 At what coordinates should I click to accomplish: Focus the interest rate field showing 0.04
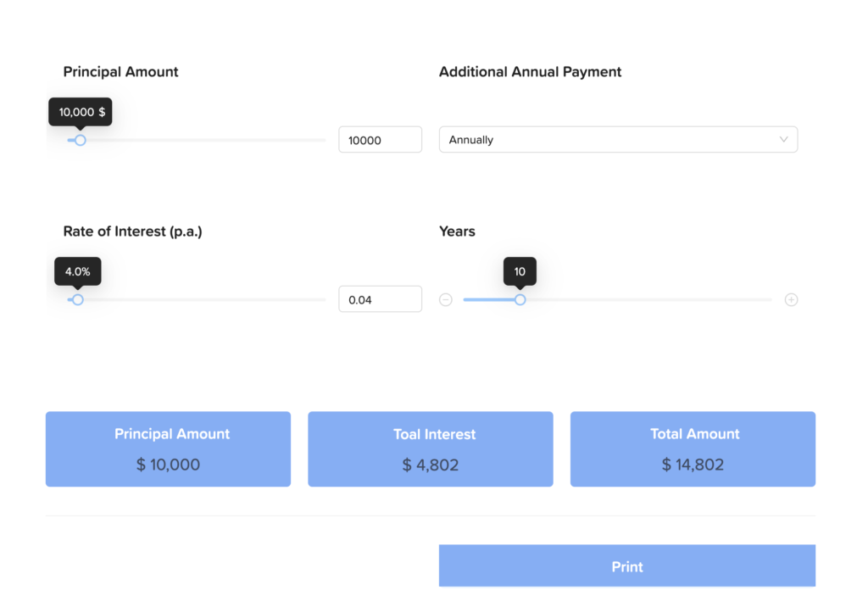tap(380, 299)
